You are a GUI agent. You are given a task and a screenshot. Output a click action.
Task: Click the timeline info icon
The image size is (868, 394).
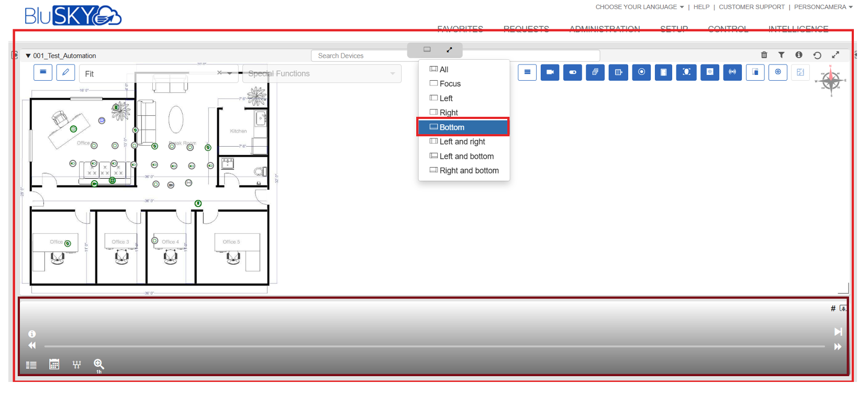[32, 334]
